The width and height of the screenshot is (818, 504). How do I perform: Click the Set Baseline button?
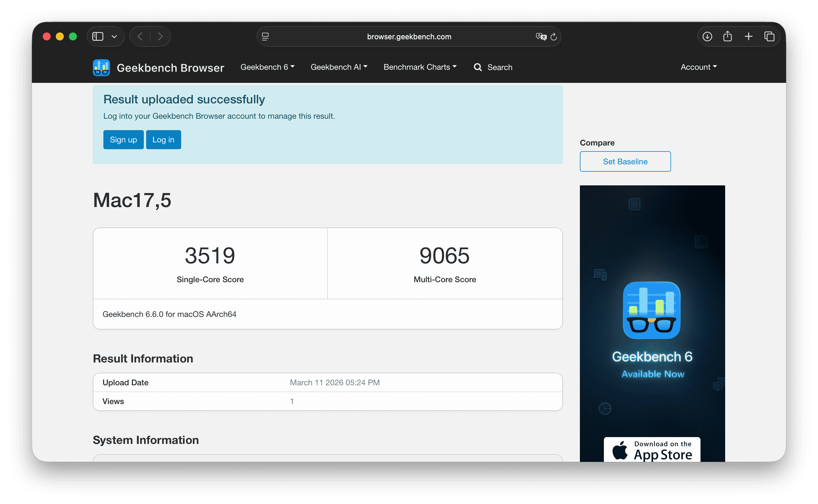click(x=625, y=162)
